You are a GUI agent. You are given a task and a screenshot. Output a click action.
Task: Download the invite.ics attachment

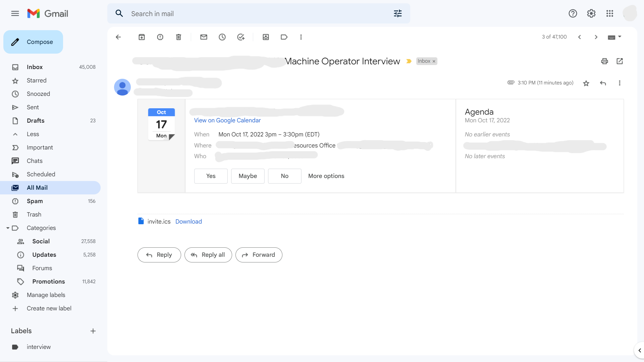pyautogui.click(x=189, y=222)
